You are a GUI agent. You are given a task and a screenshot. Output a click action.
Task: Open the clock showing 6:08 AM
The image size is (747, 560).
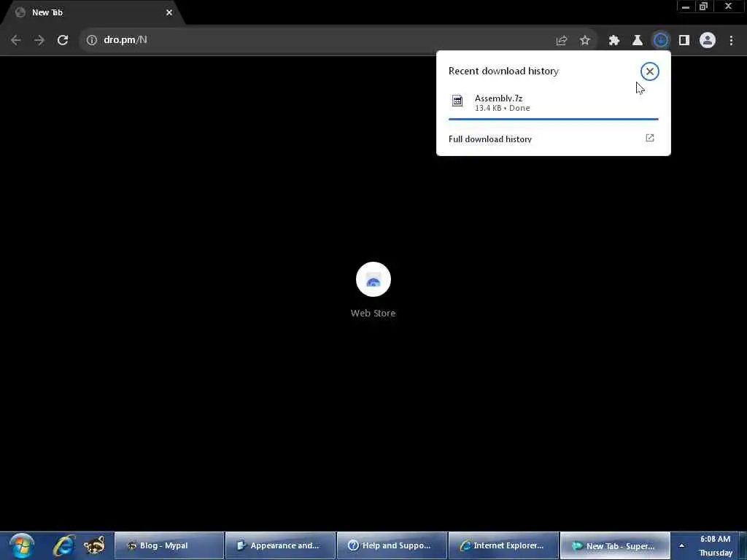[x=715, y=545]
